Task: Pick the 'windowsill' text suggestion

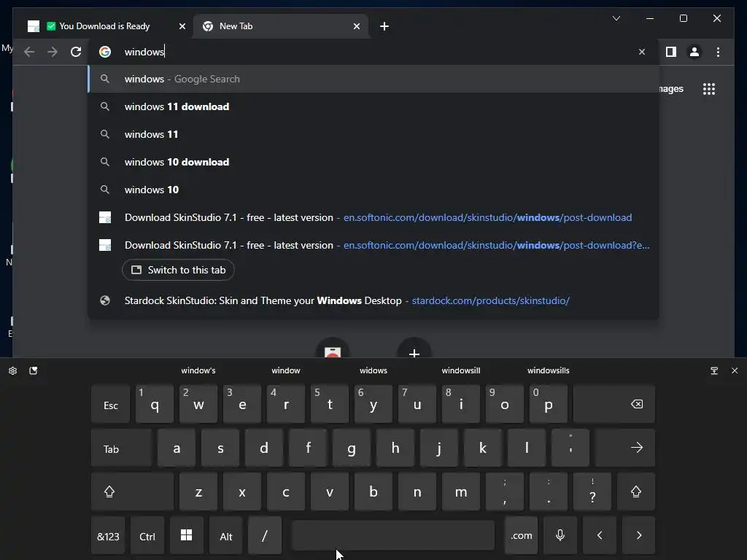Action: [461, 370]
